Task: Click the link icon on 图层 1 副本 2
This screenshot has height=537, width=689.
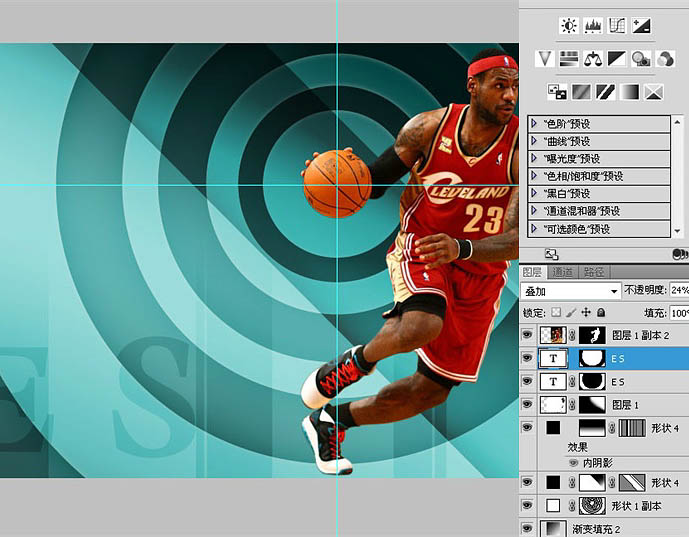Action: point(572,335)
